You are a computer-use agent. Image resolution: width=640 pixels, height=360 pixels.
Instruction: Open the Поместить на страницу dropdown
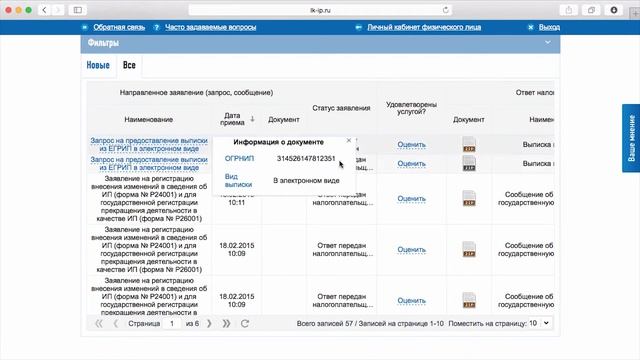[x=540, y=323]
